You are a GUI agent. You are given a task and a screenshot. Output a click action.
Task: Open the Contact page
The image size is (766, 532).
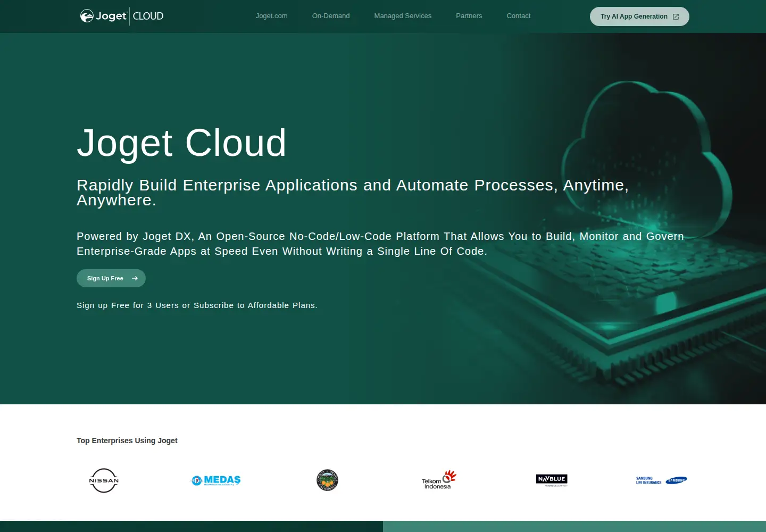tap(518, 16)
